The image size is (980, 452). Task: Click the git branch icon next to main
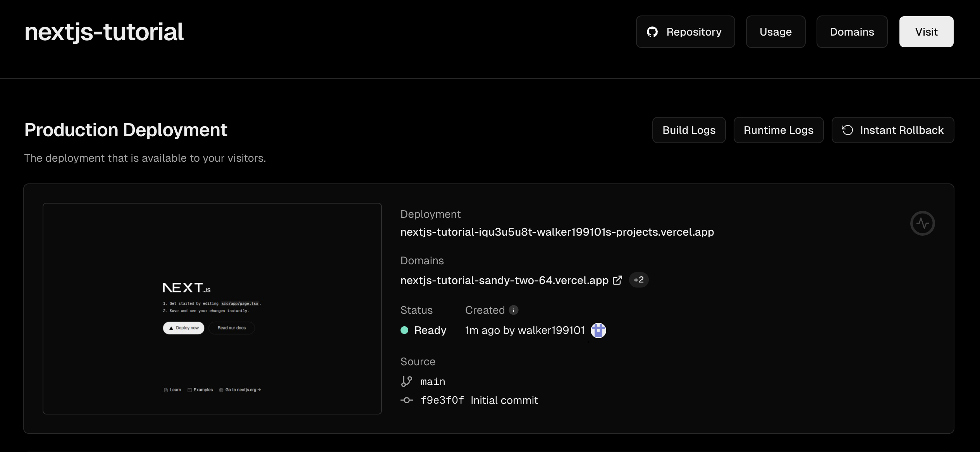click(x=406, y=382)
